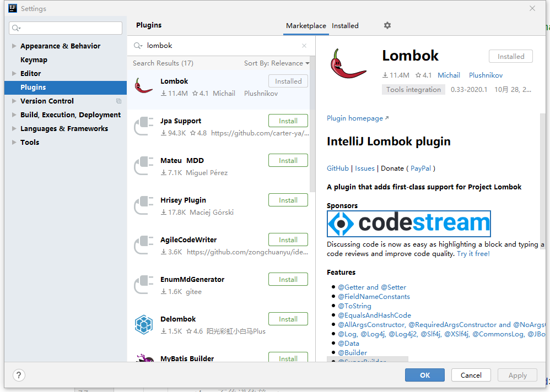Open the GitHub link
Image resolution: width=550 pixels, height=392 pixels.
point(337,168)
